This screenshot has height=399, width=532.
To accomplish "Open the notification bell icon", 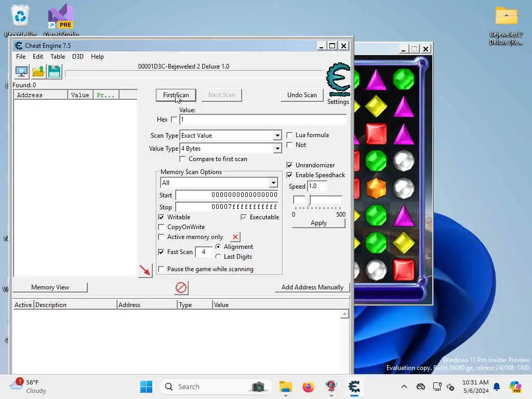I will pos(497,387).
